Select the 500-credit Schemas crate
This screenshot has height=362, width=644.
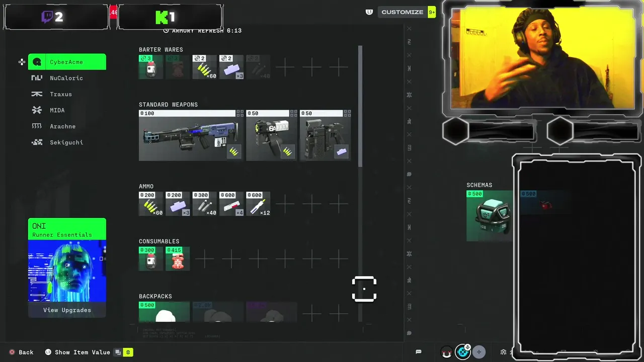[490, 216]
